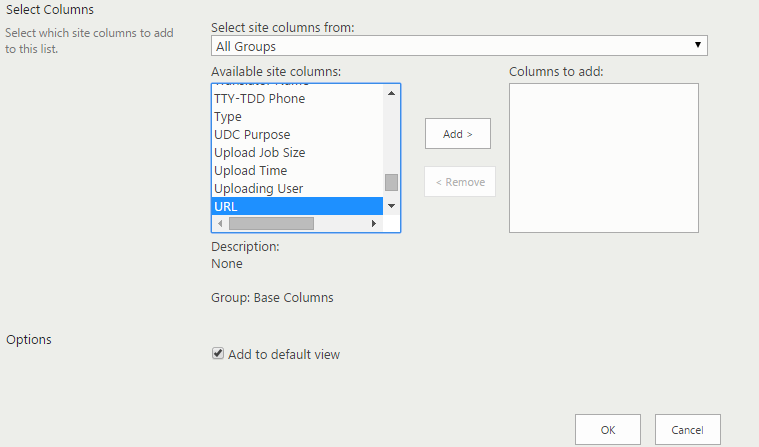
Task: Click list scroll down arrow
Action: click(391, 206)
